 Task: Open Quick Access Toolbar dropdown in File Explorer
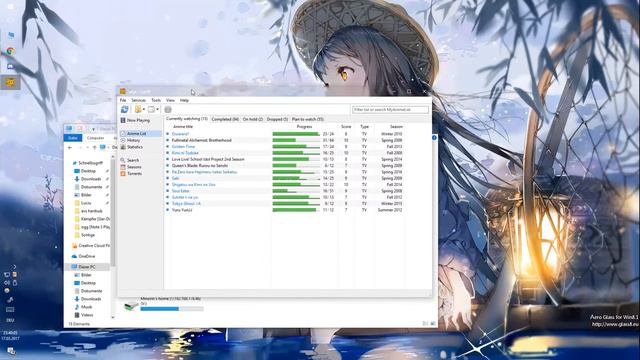[93, 129]
